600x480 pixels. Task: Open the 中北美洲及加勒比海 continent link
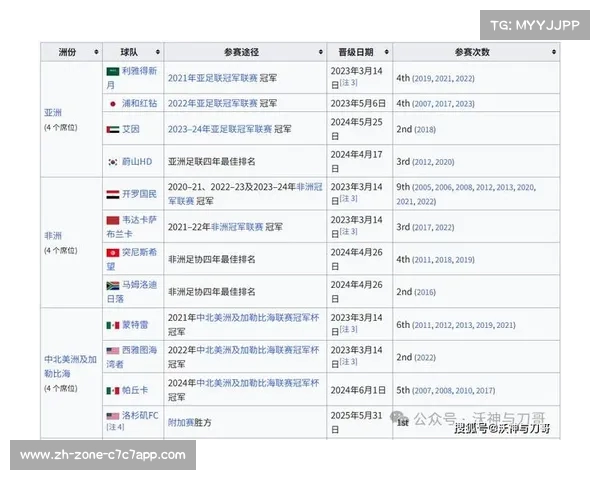tap(70, 366)
